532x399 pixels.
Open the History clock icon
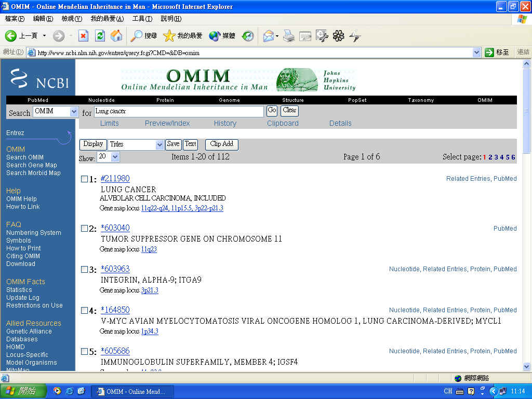(248, 36)
